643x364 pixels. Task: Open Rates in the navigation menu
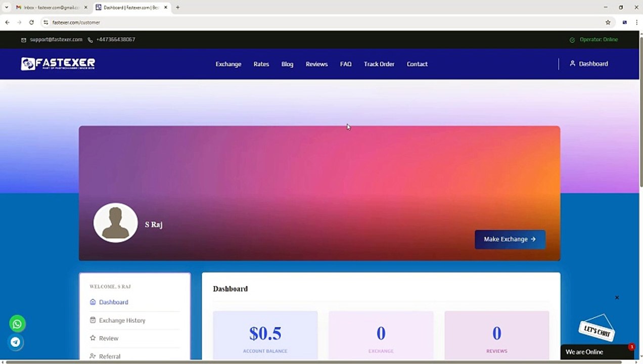point(261,64)
